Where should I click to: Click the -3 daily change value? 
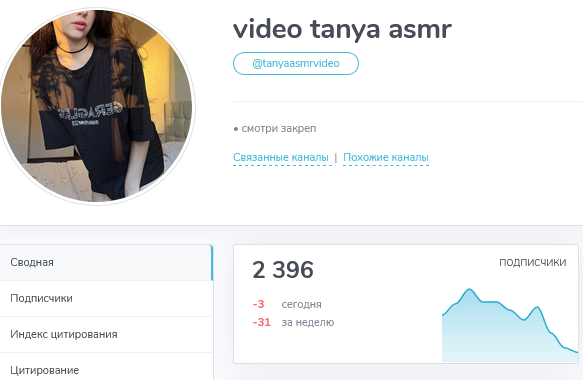[258, 304]
